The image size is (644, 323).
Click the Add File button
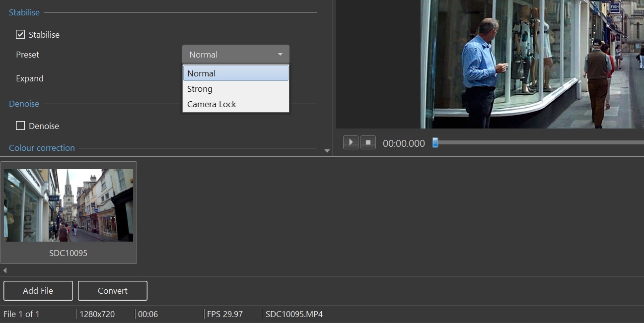38,291
